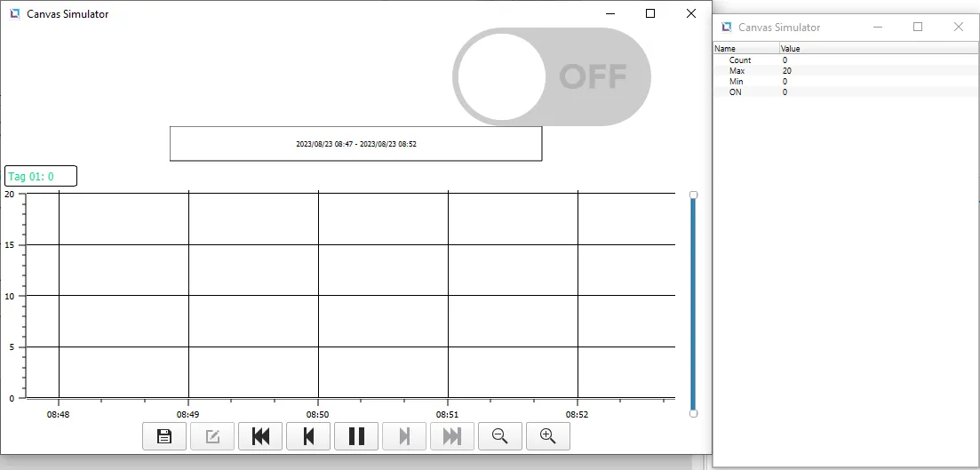
Task: Click the Name column header
Action: (746, 49)
